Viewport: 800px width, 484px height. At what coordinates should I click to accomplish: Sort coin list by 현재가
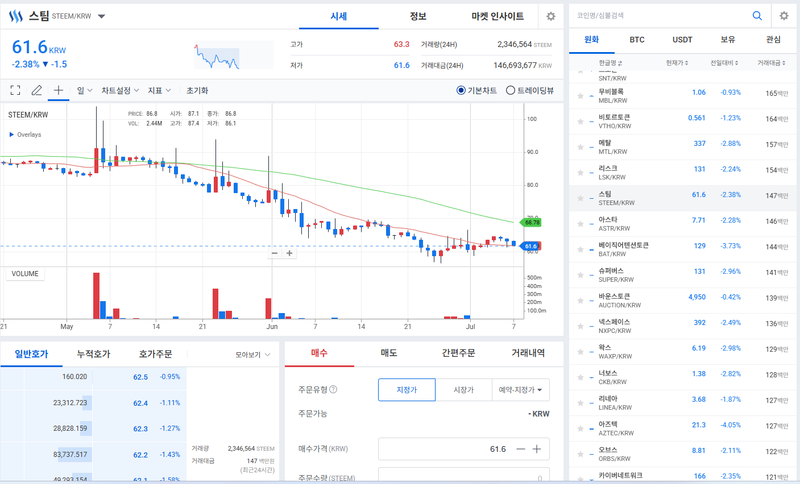(x=677, y=63)
